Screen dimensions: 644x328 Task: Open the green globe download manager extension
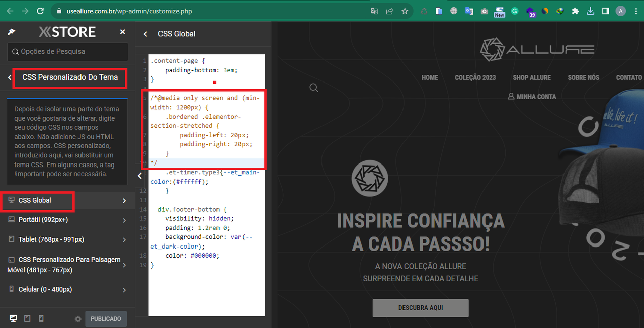tap(560, 11)
